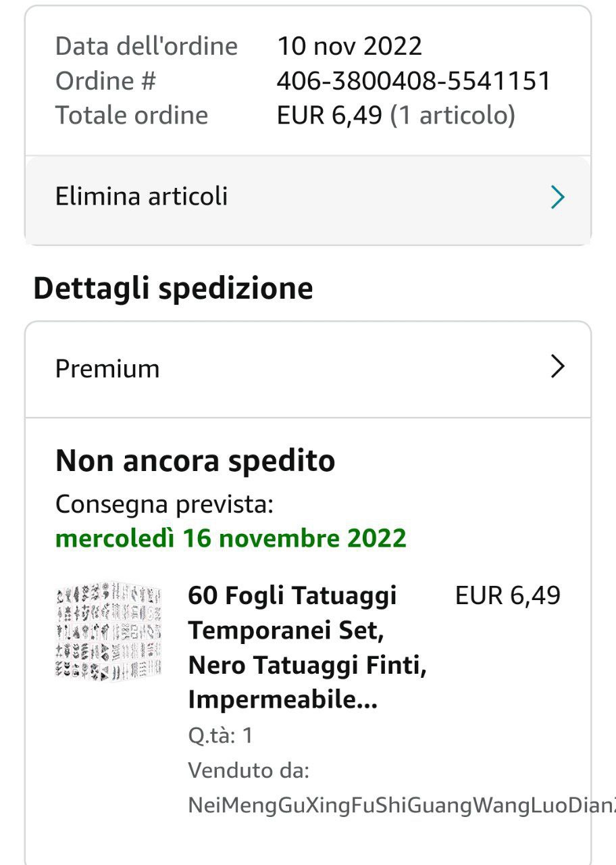Tap the Venduto da label

click(249, 770)
